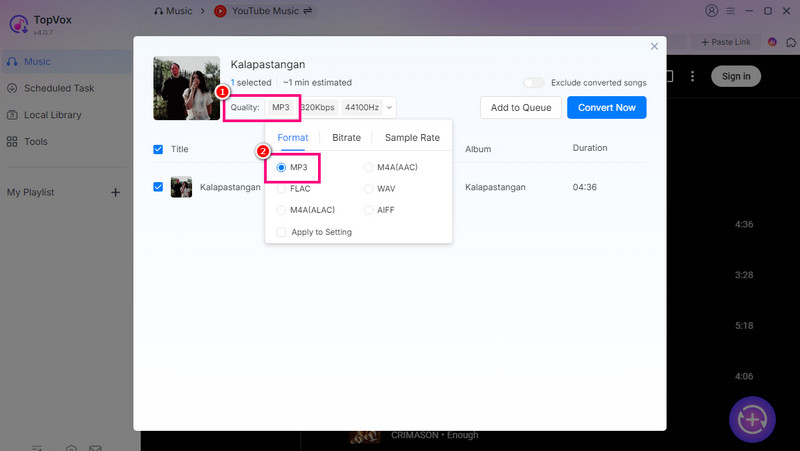Select M4A(ALAC) format radio button

click(281, 210)
